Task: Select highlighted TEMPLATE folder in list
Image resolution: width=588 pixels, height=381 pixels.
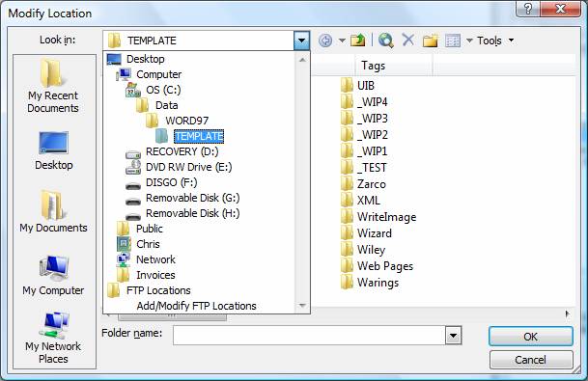Action: coord(189,136)
